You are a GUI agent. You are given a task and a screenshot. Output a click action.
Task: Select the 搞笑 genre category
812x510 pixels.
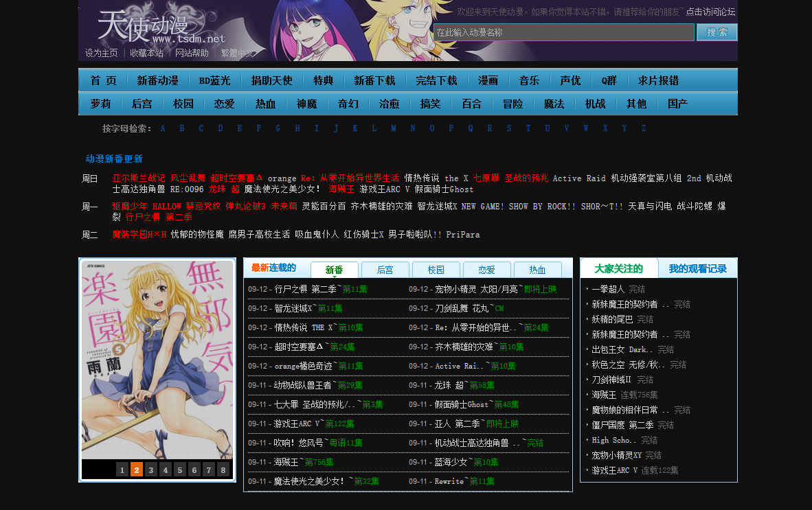430,104
